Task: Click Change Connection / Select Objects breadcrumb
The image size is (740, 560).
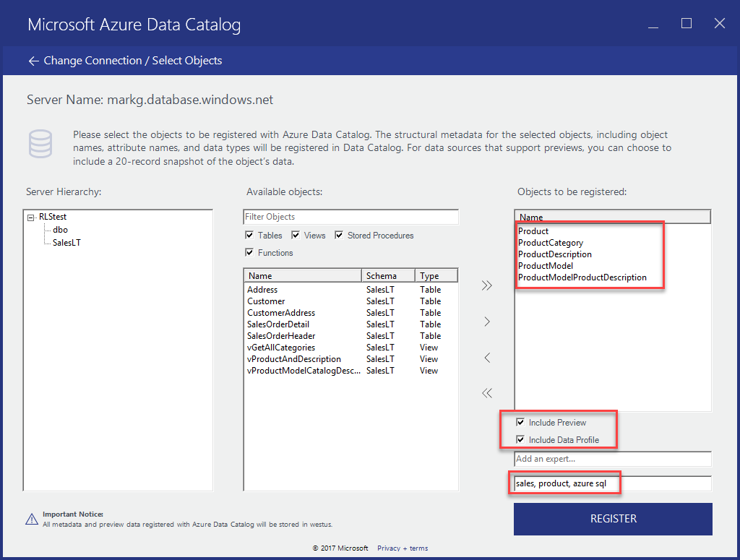Action: pyautogui.click(x=133, y=61)
